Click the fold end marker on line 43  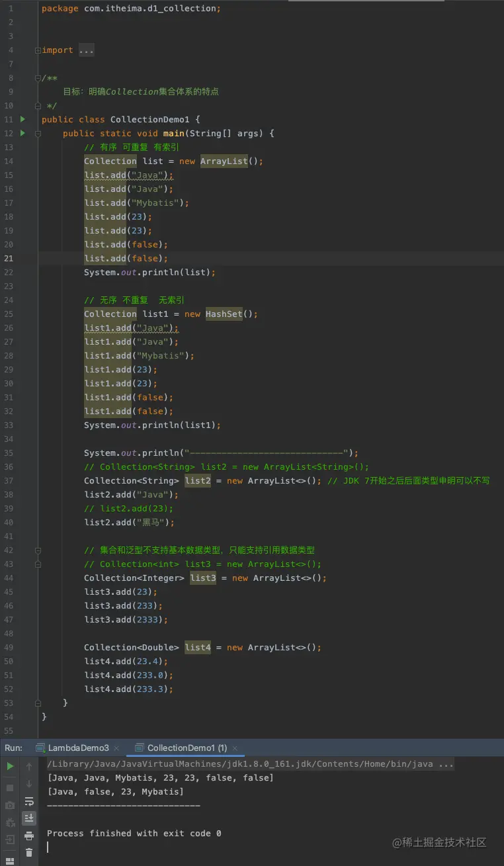[x=38, y=564]
